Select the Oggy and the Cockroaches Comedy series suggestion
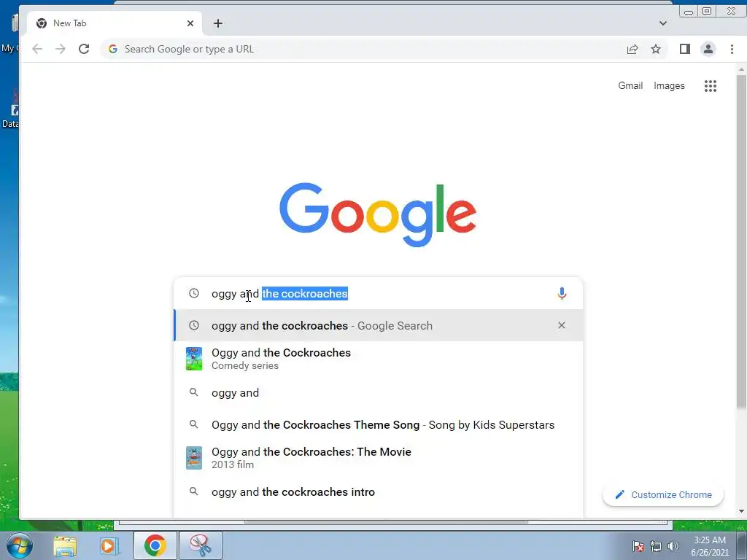 point(379,359)
